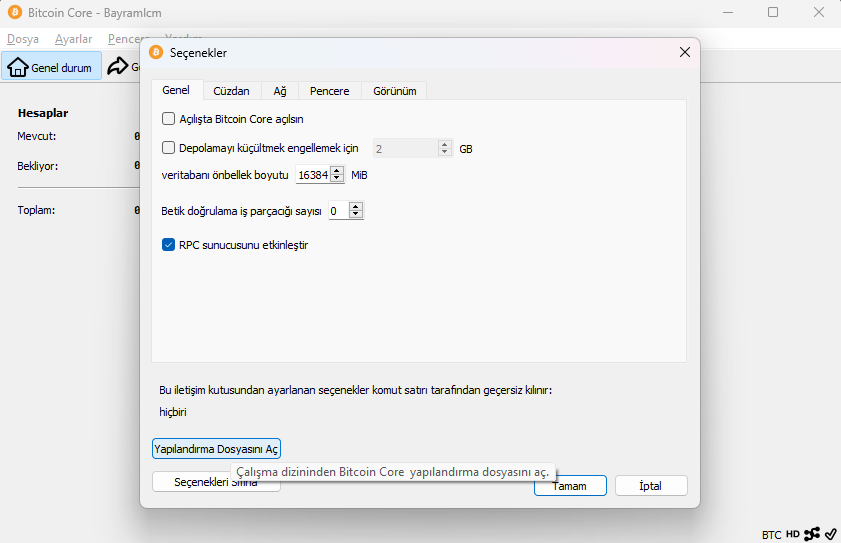Decrease Betik doğrulama iş parçacığı sayısı
This screenshot has width=841, height=543.
coord(356,214)
